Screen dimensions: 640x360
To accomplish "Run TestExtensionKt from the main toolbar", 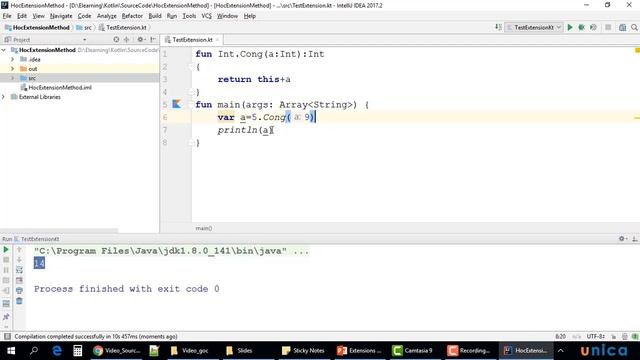I will [x=570, y=27].
